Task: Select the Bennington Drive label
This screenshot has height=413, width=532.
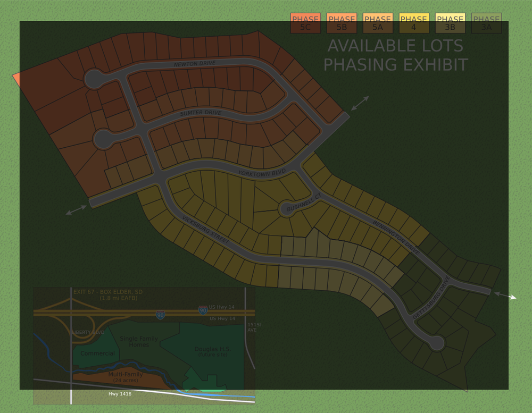Action: coord(396,237)
